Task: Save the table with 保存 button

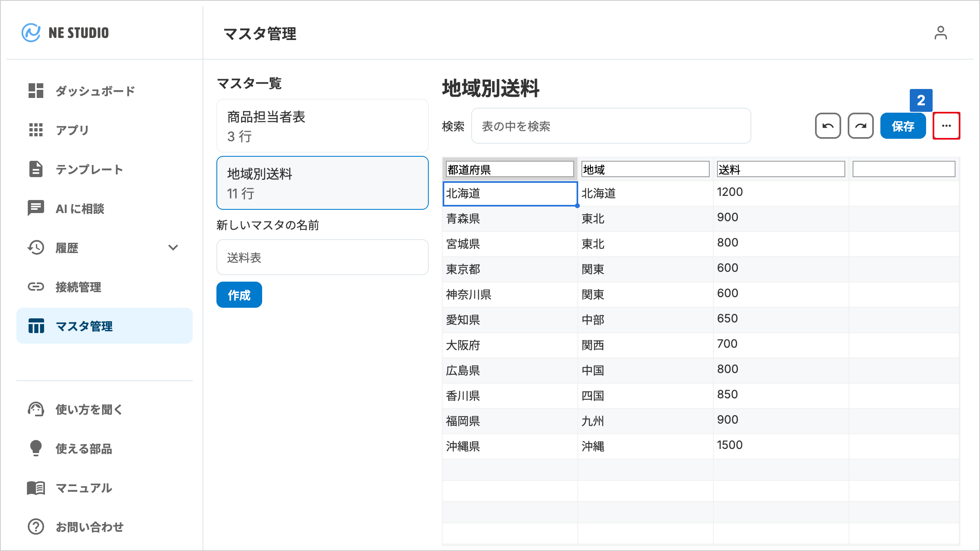Action: 903,126
